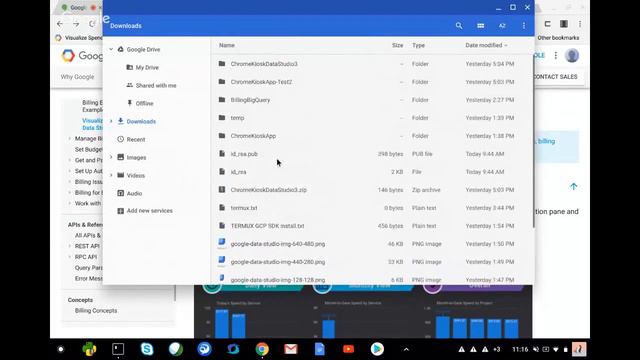Screen dimensions: 640x360
Task: Select Downloads in sidebar
Action: pos(141,121)
